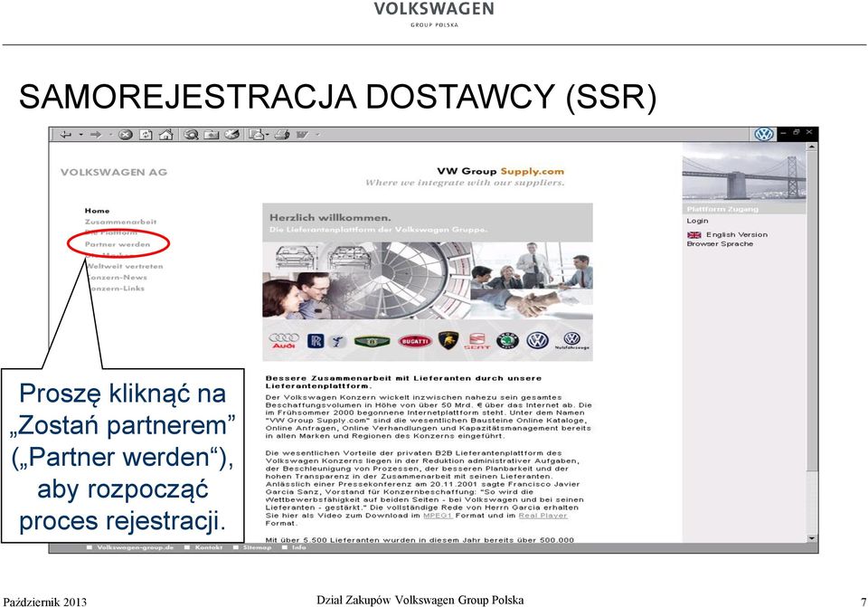Open the Sitemap footer link
Screen dimensions: 868x607
[x=257, y=547]
